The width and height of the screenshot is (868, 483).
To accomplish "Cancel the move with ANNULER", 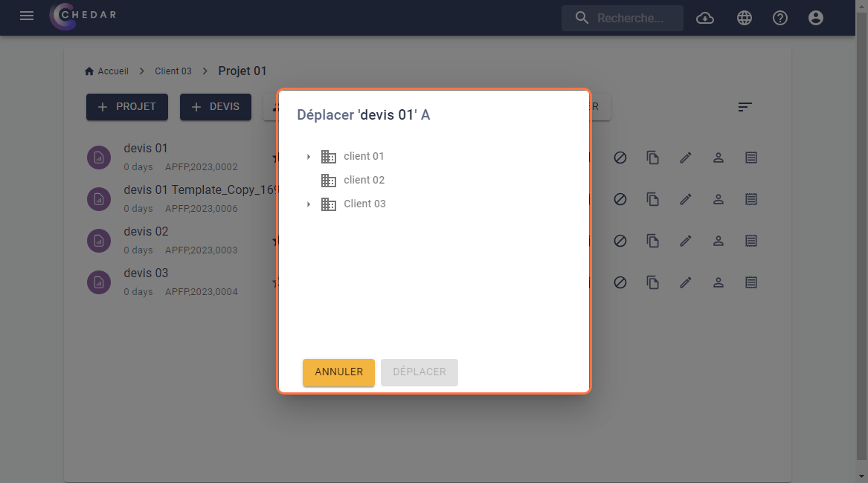I will 338,372.
